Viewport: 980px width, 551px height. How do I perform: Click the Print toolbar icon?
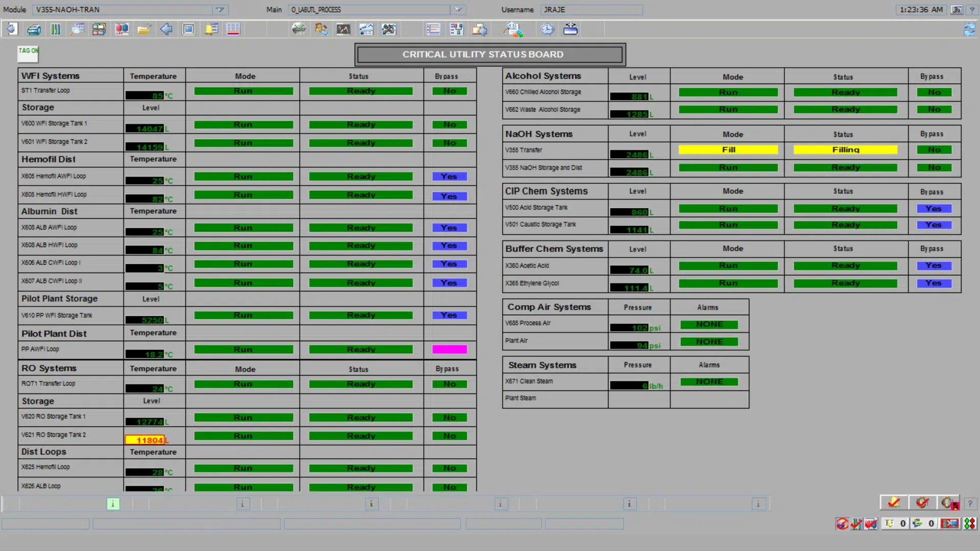(x=34, y=29)
